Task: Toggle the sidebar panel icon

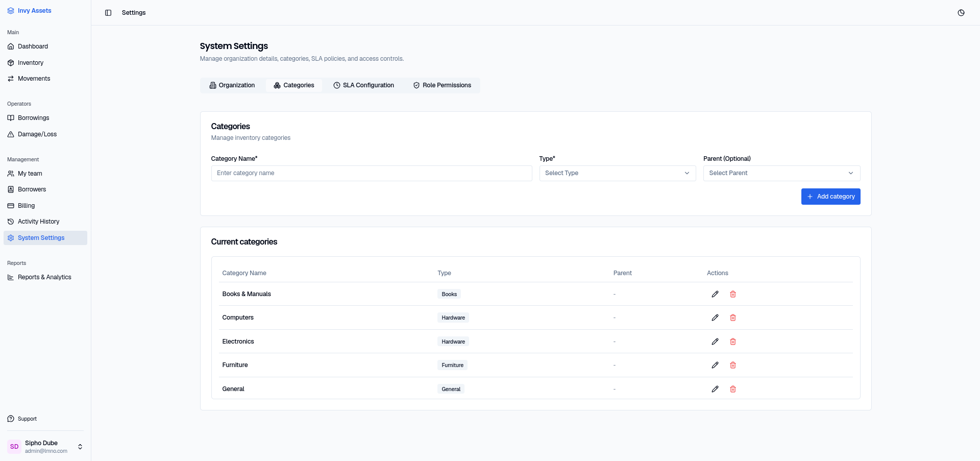Action: (x=108, y=13)
